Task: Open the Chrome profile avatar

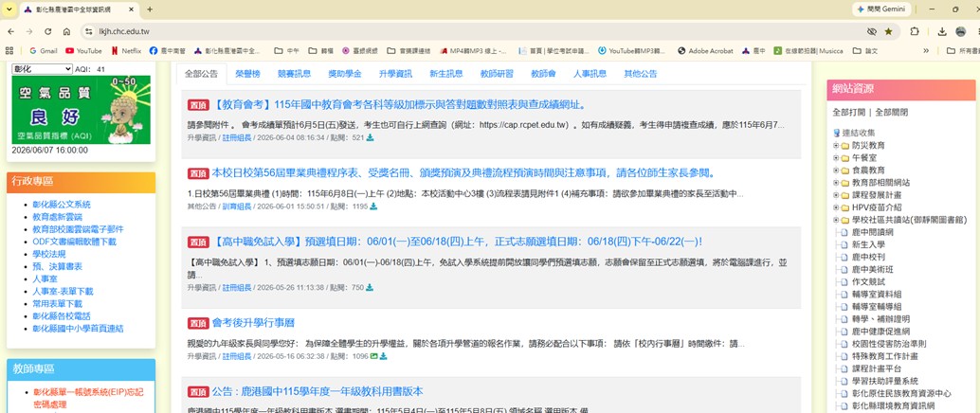Action: pos(961,31)
